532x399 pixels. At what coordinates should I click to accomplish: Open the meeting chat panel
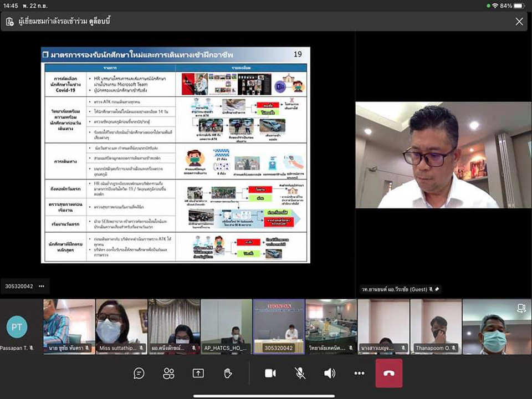139,373
